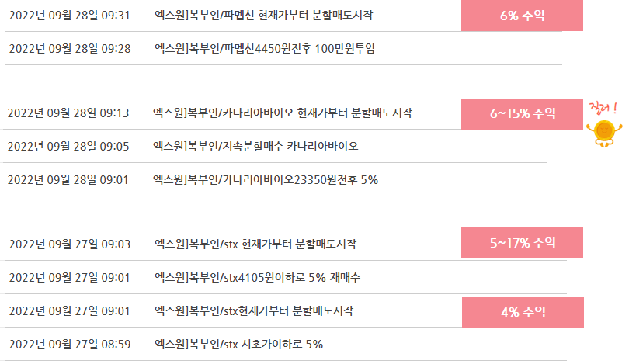This screenshot has height=364, width=629.
Task: Open the 지속분할매수 카나리아바이오 message
Action: 255,147
